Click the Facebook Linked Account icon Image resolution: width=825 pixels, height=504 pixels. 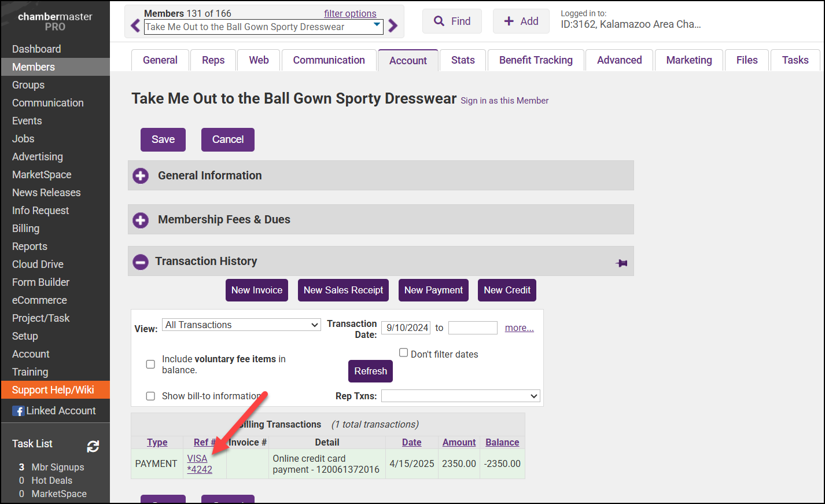click(19, 411)
